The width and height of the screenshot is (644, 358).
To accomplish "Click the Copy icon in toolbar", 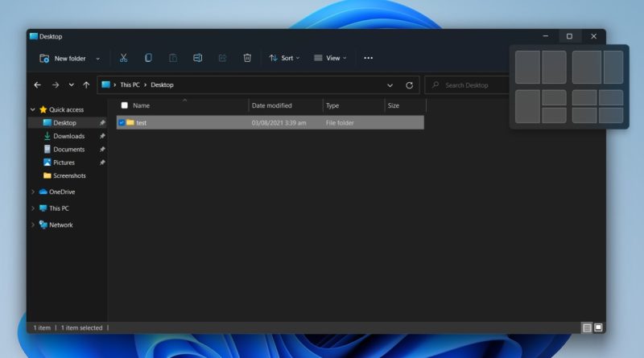I will click(x=148, y=58).
